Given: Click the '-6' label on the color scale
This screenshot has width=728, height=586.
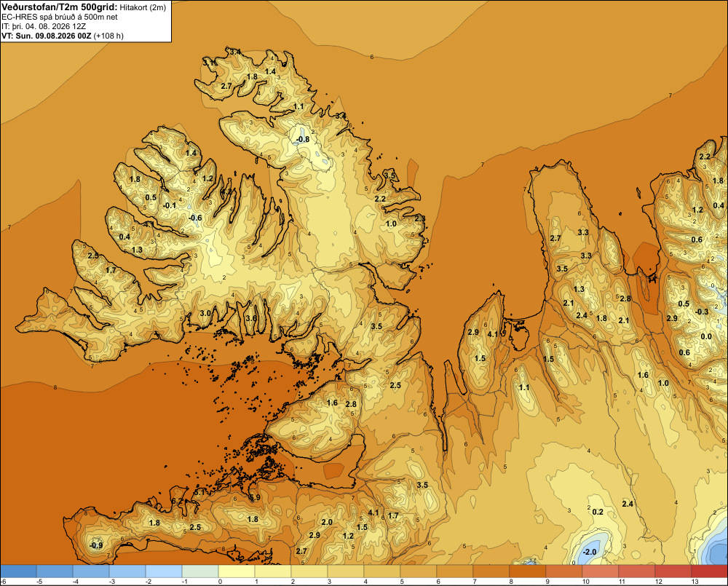Looking at the screenshot, I should (x=3, y=582).
